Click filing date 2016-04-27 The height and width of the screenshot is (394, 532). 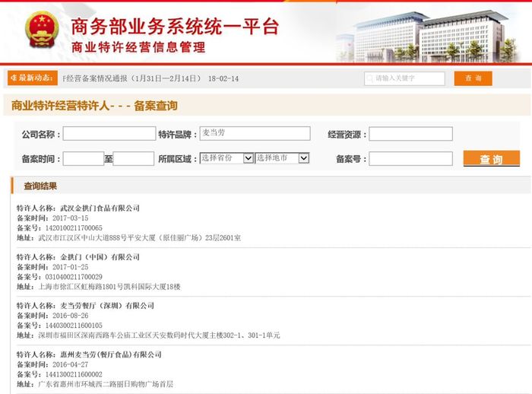(70, 364)
